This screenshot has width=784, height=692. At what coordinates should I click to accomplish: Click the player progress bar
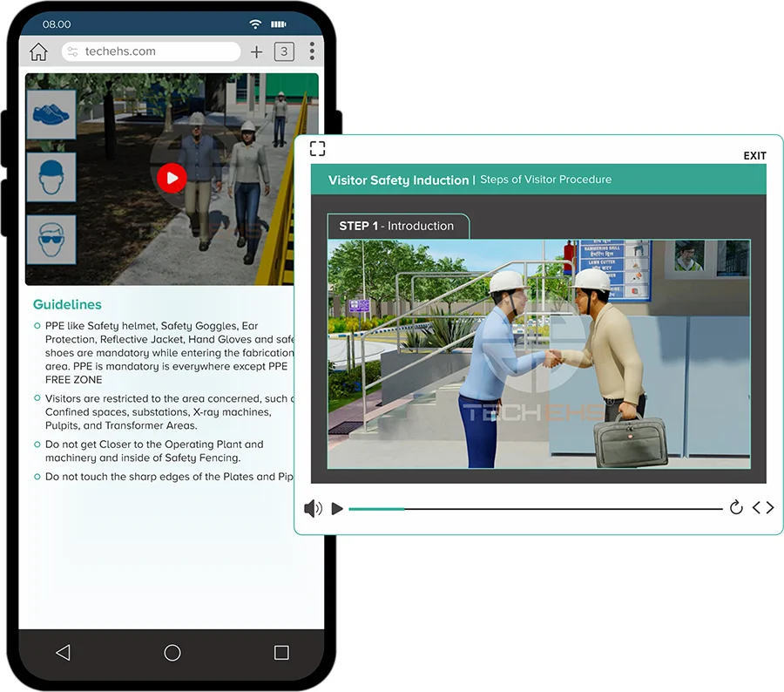(536, 509)
